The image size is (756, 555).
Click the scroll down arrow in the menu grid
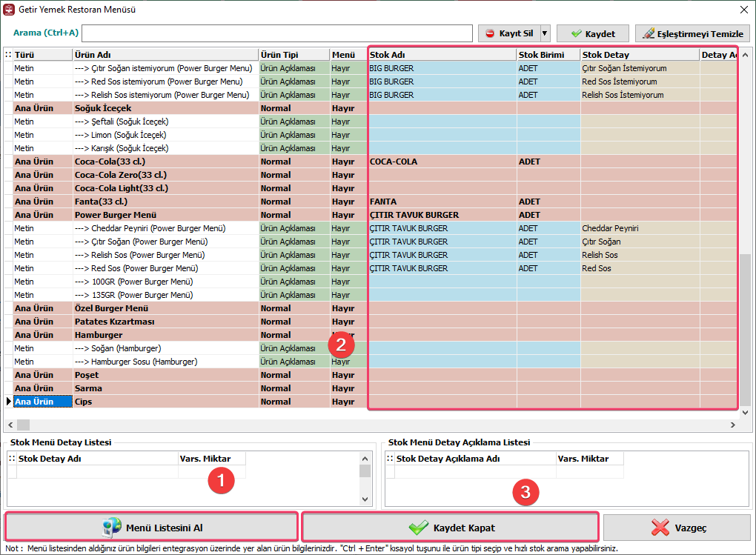pos(746,413)
